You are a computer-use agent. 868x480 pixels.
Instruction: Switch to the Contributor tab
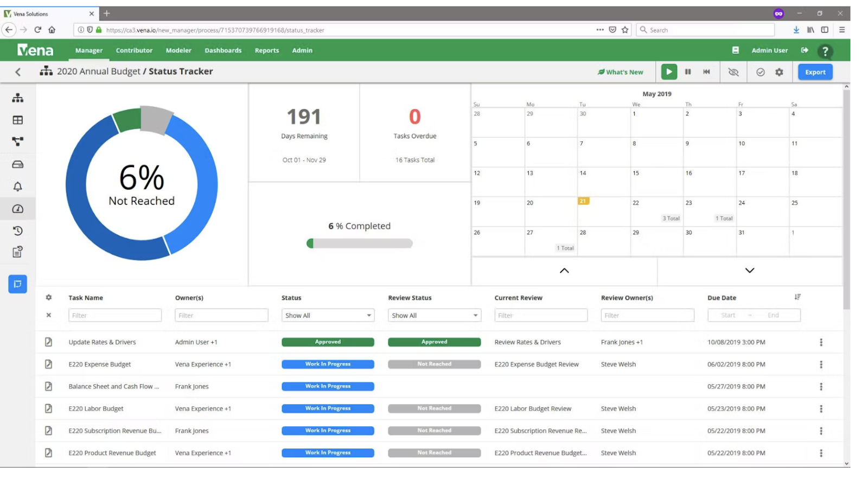coord(134,50)
